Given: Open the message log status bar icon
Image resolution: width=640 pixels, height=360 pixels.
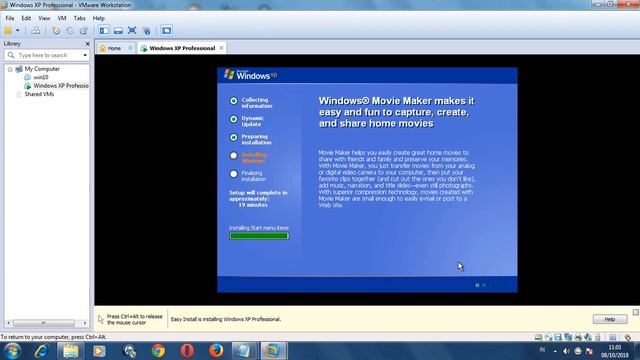Looking at the screenshot, I should 612,338.
